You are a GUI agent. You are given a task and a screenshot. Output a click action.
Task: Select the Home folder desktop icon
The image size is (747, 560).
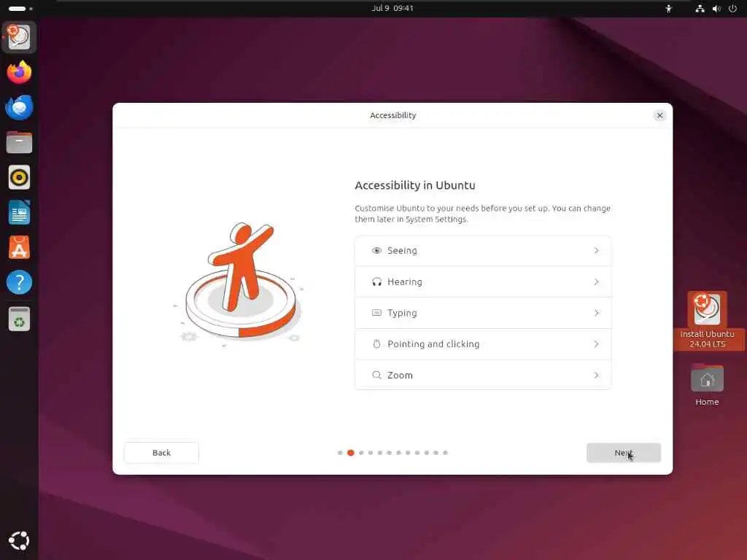tap(708, 385)
